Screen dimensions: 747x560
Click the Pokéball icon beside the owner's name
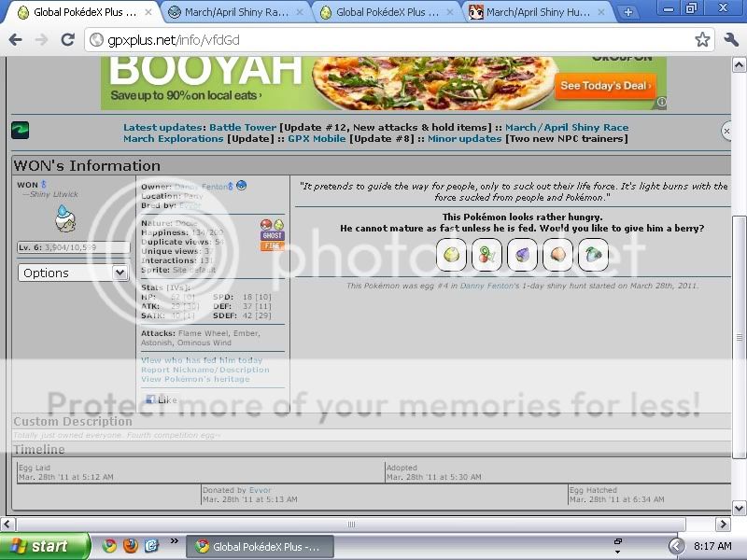242,186
